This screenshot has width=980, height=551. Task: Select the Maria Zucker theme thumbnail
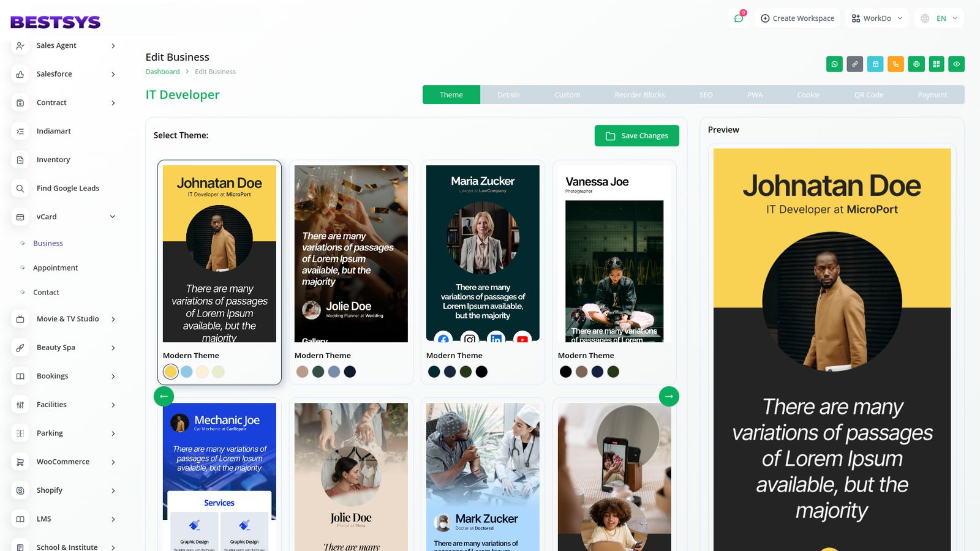tap(483, 253)
